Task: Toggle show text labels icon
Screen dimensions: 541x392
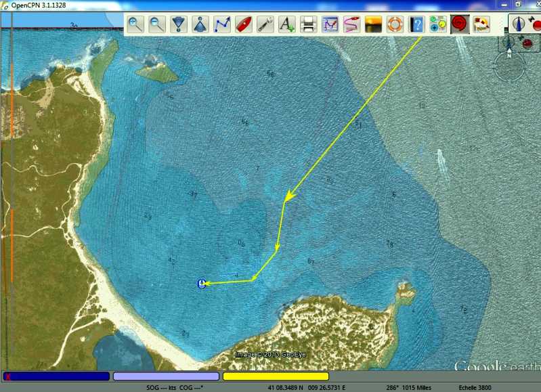Action: tap(286, 25)
